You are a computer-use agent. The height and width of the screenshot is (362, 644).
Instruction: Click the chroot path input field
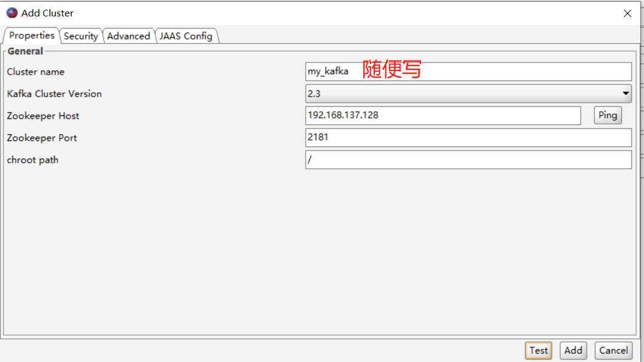pyautogui.click(x=468, y=160)
